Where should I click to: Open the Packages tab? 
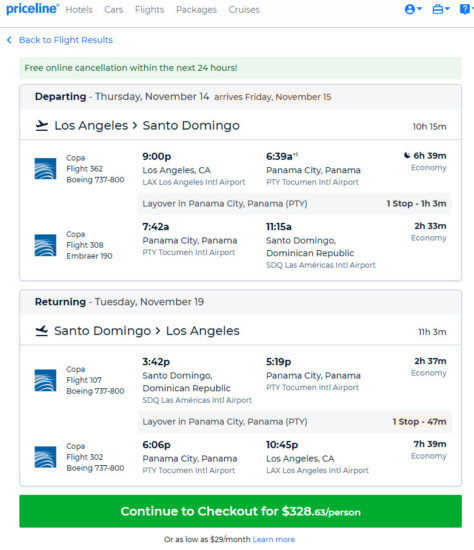(196, 10)
